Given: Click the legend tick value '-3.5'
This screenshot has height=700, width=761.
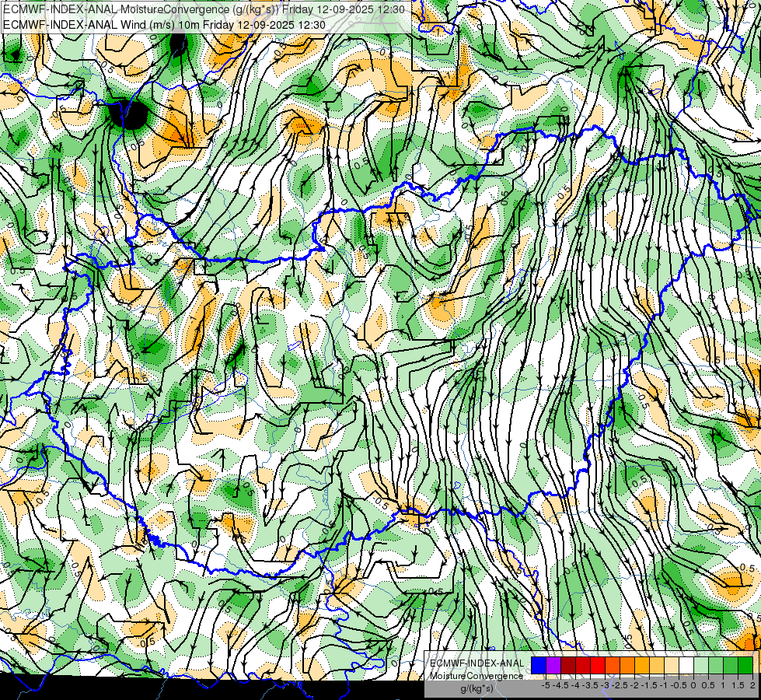Looking at the screenshot, I should point(590,685).
